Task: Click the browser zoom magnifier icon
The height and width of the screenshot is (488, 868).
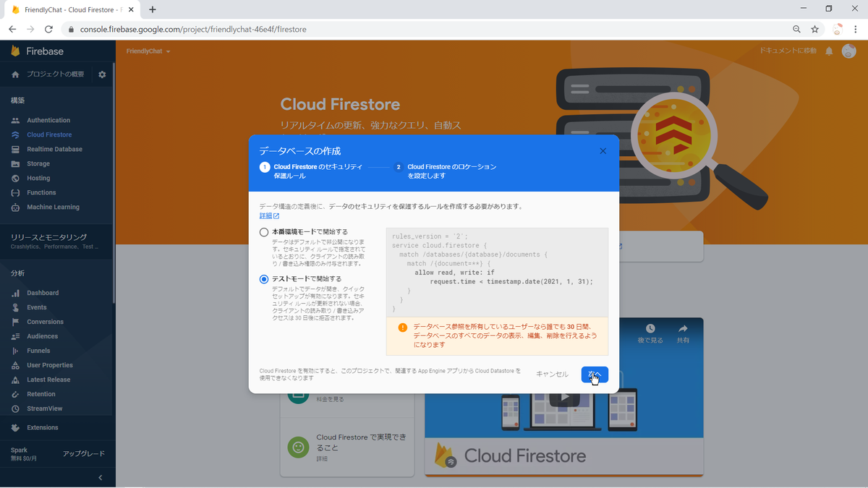Action: tap(796, 29)
